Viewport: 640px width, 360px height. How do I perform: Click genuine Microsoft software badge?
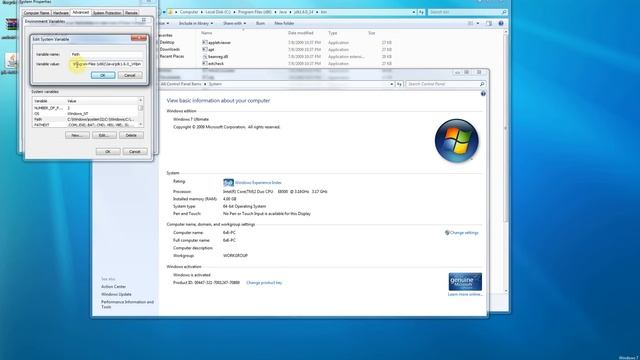[465, 282]
